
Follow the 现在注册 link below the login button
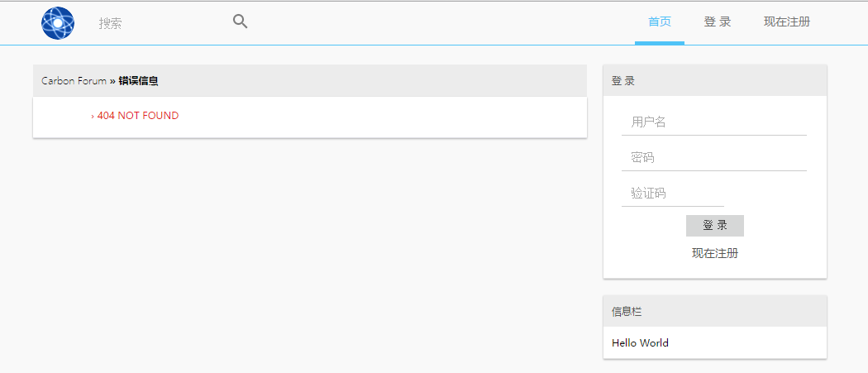tap(715, 253)
